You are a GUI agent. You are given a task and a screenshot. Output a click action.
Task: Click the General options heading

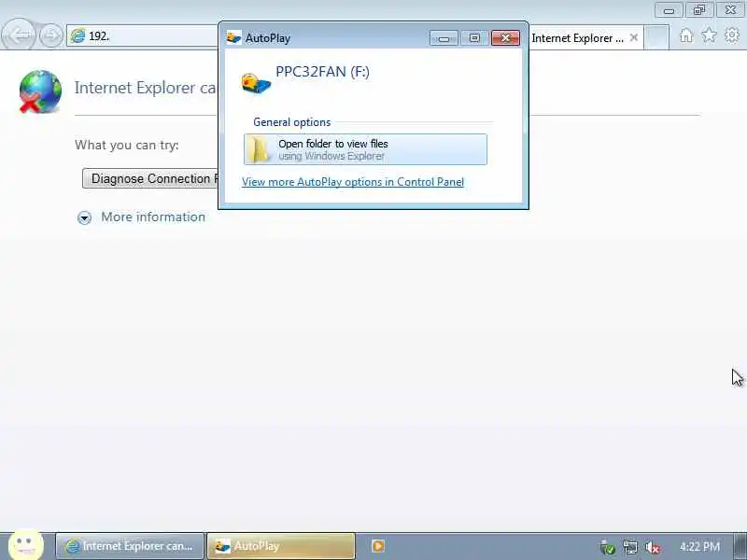coord(292,122)
